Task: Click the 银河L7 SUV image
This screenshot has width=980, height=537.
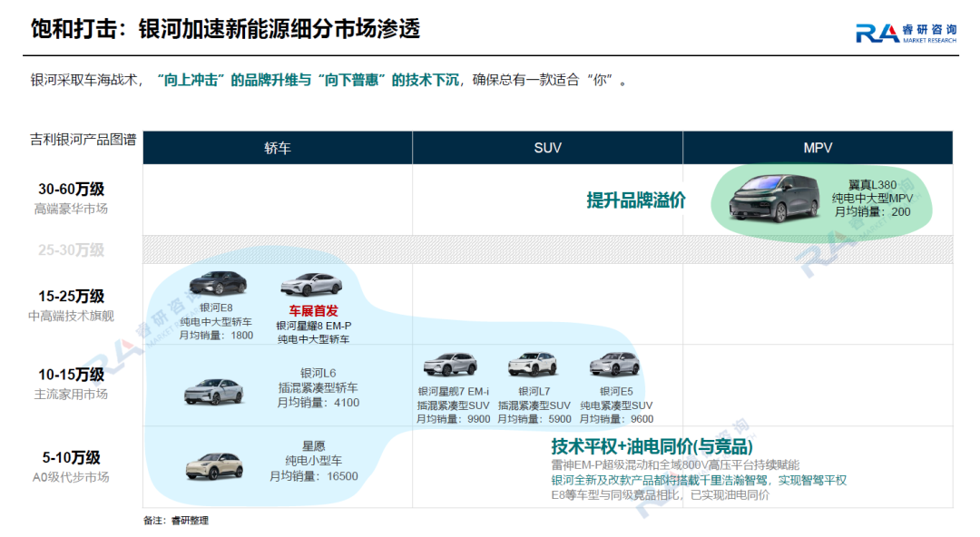Action: tap(533, 364)
